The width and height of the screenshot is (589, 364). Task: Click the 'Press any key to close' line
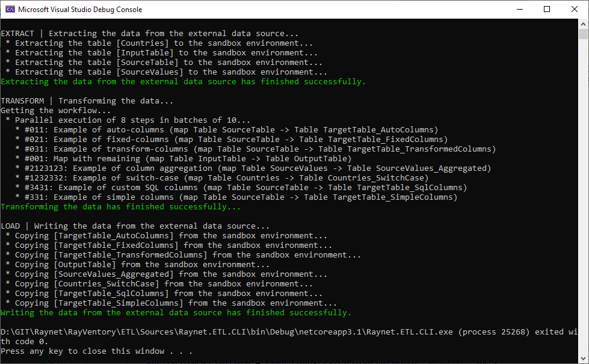[x=96, y=351]
